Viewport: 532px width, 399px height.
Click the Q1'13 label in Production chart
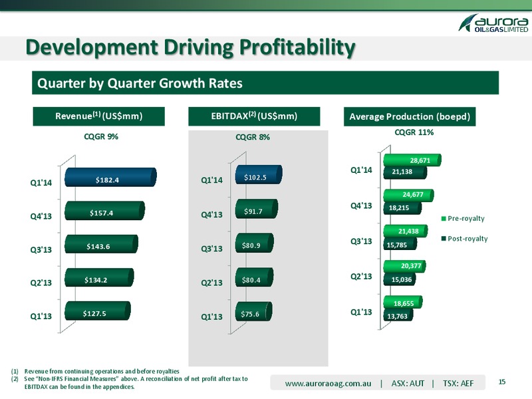pyautogui.click(x=361, y=312)
